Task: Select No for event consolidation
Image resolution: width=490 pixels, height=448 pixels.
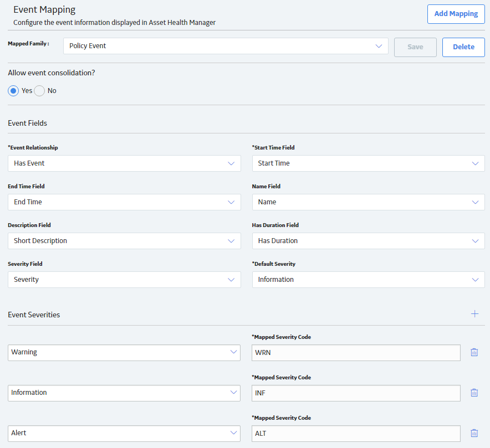Action: (39, 91)
